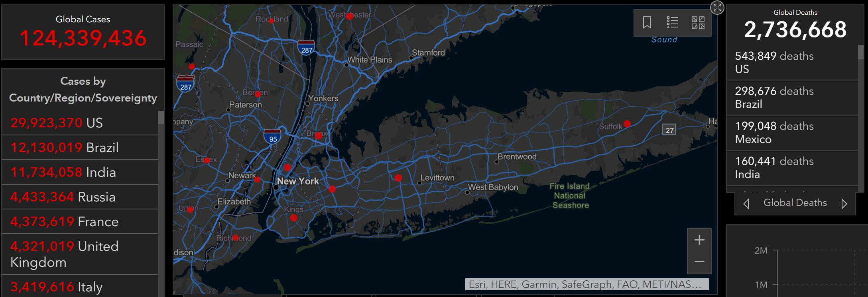The width and height of the screenshot is (868, 297).
Task: Click the Kings county red marker
Action: [x=294, y=218]
